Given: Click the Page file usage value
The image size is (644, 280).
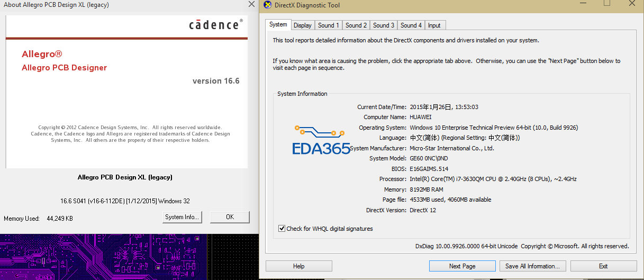Looking at the screenshot, I should click(450, 200).
